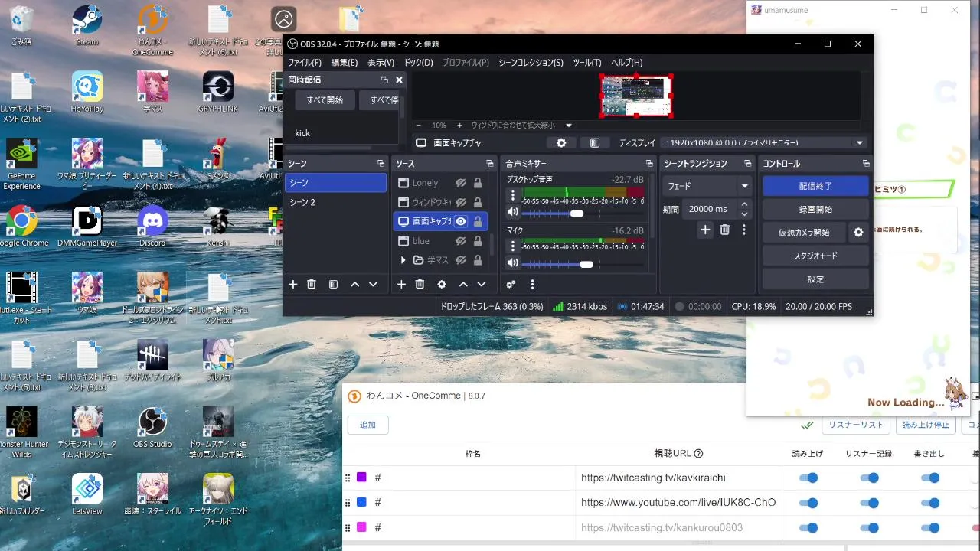Open the scene filters icon in Scenes panel
The width and height of the screenshot is (980, 551).
pos(333,284)
